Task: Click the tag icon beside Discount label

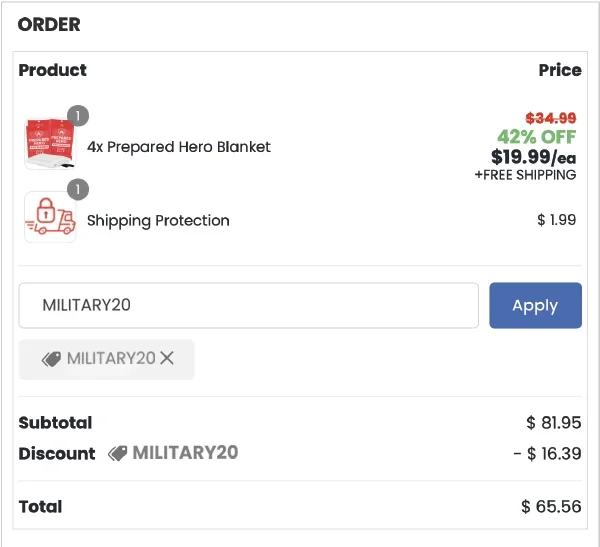Action: [x=117, y=453]
